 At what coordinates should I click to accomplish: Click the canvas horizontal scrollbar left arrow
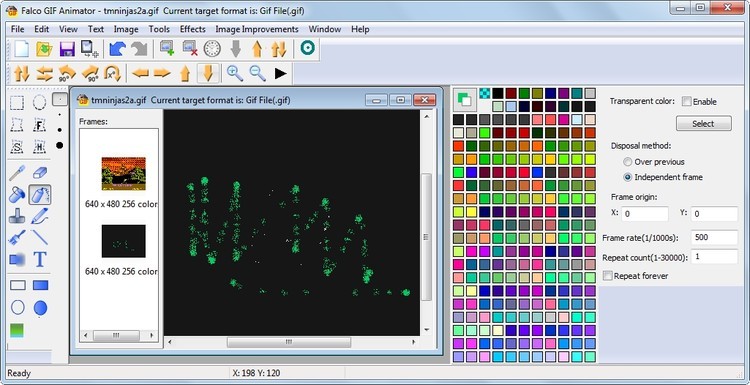[170, 342]
